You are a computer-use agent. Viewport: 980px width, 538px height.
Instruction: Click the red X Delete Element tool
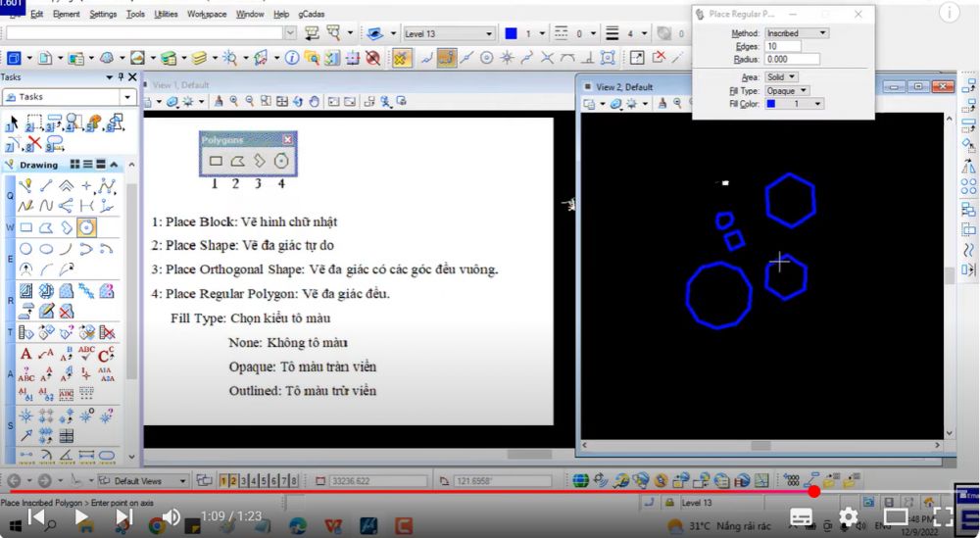pos(34,143)
